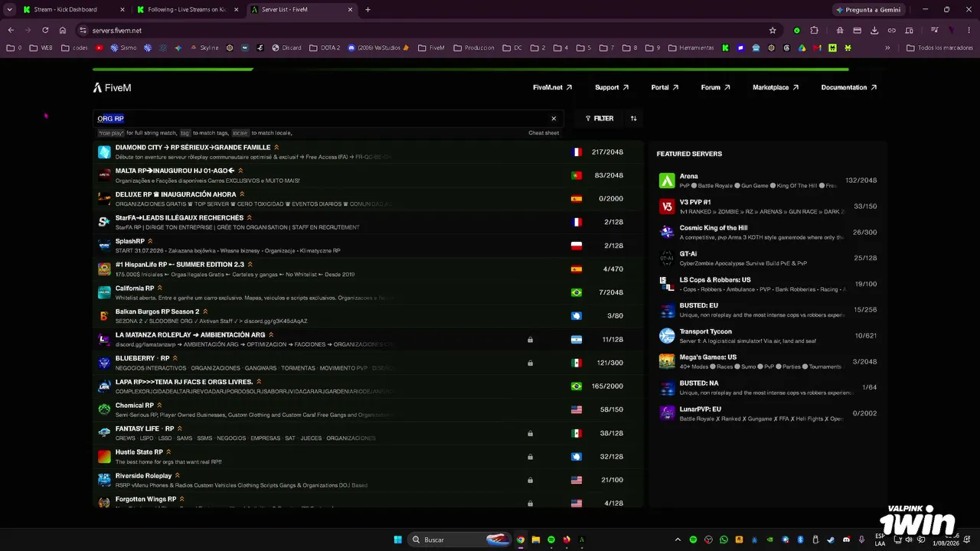Screen dimensions: 980x551
Task: Switch to the Stream - Kick Dashboard tab
Action: coord(73,10)
